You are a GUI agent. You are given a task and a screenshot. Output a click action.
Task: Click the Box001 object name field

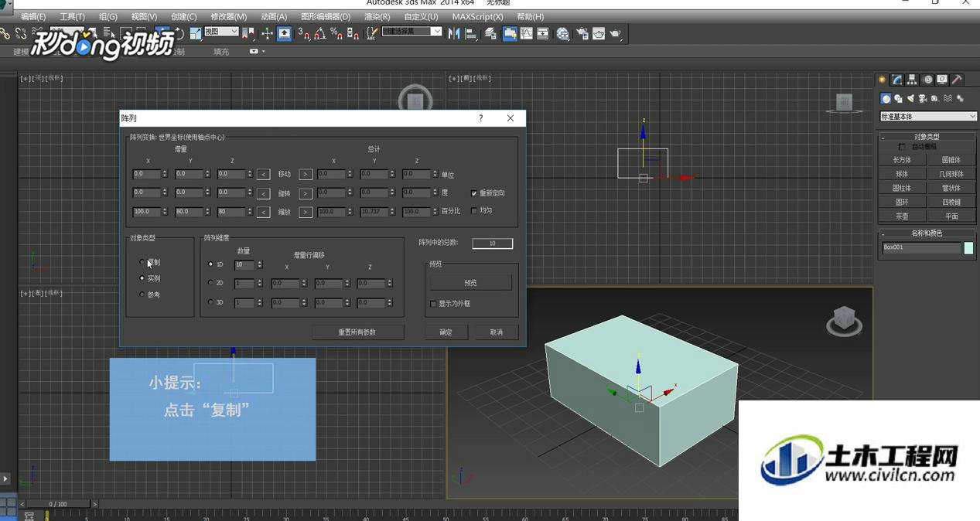[921, 247]
